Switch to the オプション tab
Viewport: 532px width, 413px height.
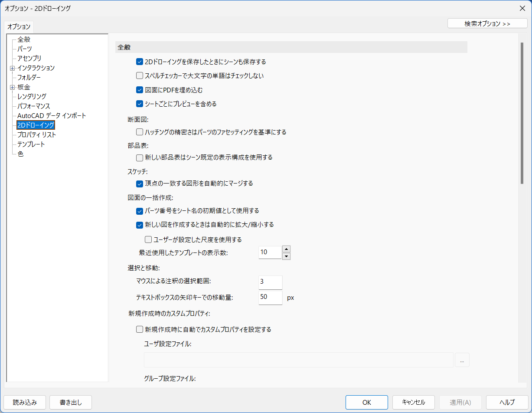[x=18, y=26]
